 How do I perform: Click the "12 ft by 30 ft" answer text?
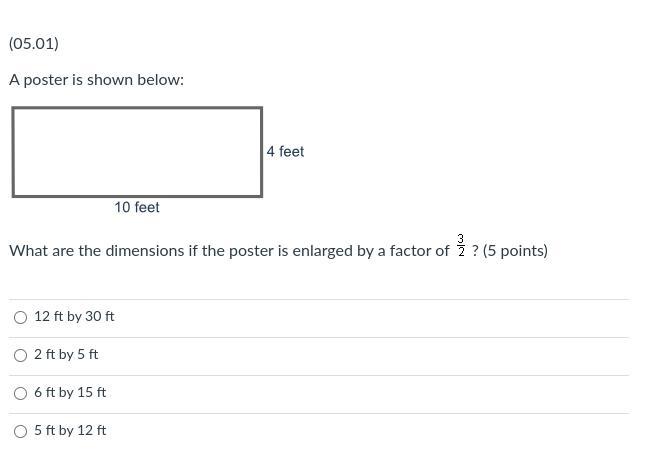coord(74,316)
